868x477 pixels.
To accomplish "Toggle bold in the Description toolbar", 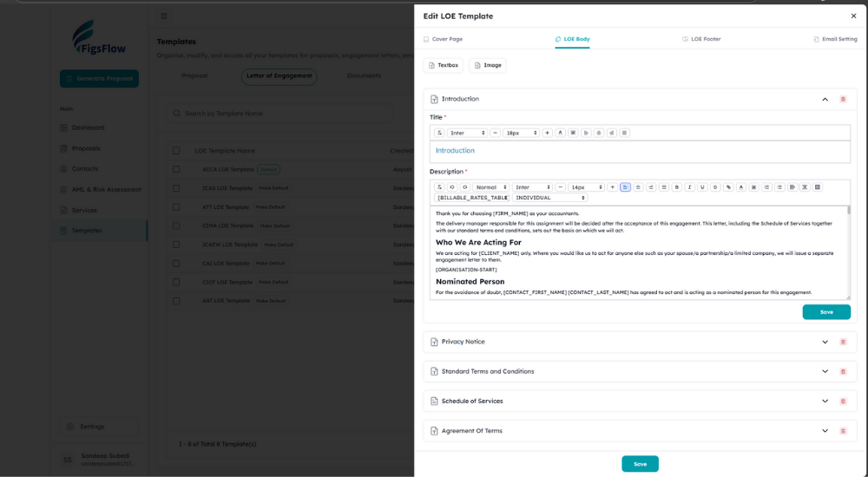I will (677, 187).
